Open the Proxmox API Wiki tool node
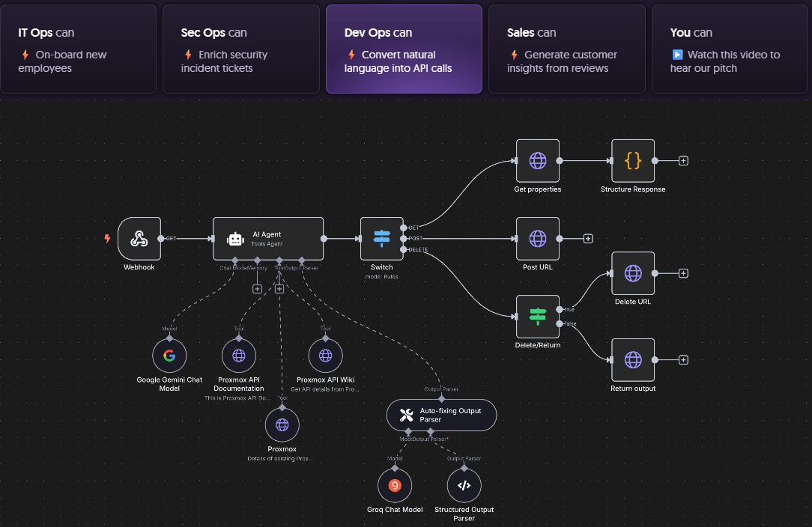The width and height of the screenshot is (812, 527). point(325,356)
